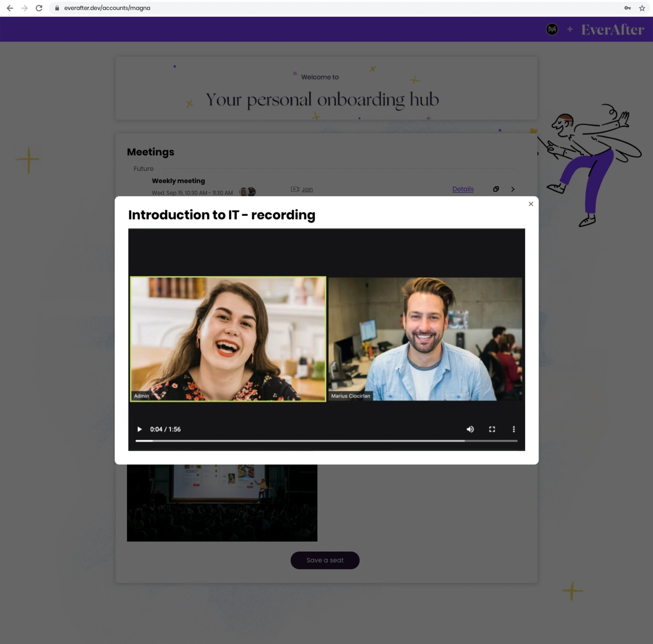Go back using browser back arrow
This screenshot has height=644, width=653.
(10, 8)
